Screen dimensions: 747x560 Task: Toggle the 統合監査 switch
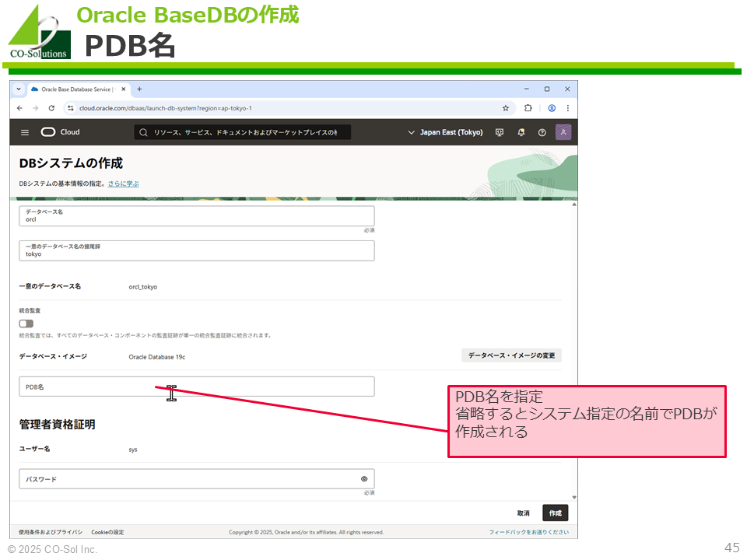pyautogui.click(x=26, y=324)
